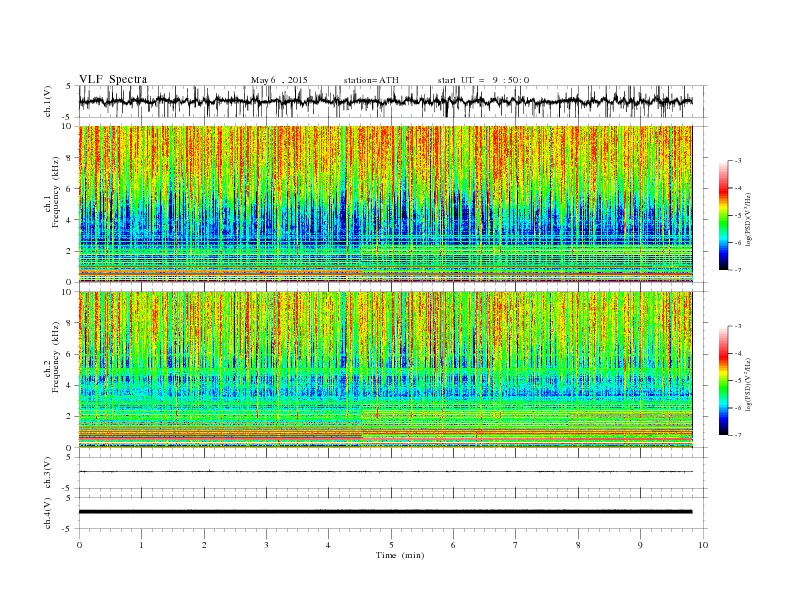Click inside the ch.2 spectrogram panel

tap(385, 370)
